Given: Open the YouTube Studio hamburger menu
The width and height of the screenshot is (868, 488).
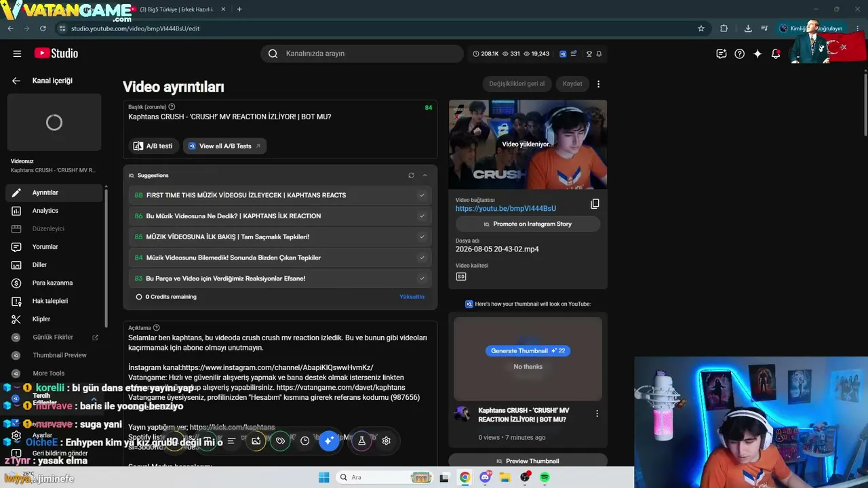Looking at the screenshot, I should tap(17, 54).
